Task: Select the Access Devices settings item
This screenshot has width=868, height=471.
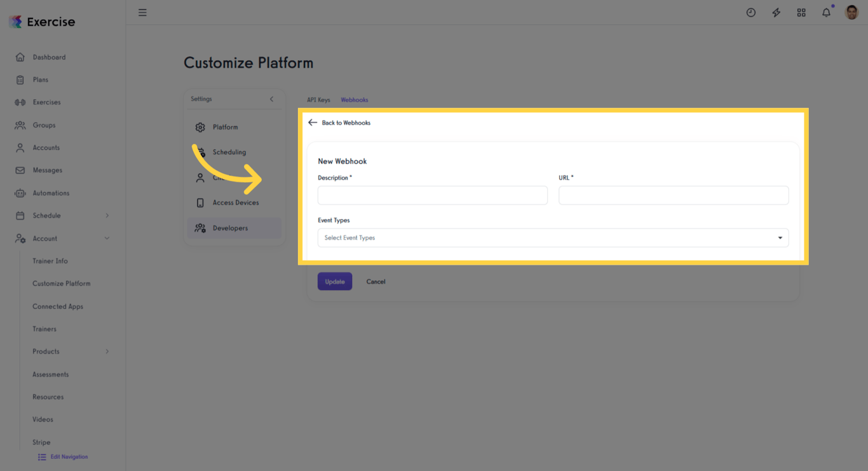Action: click(235, 202)
